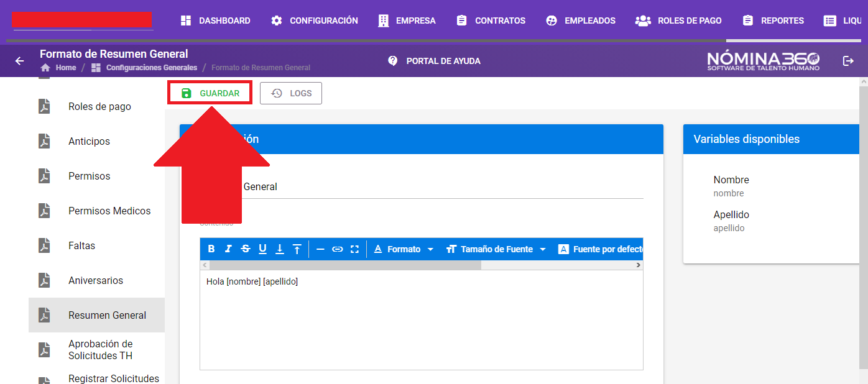Click the Empleados face icon
The width and height of the screenshot is (868, 384).
551,21
